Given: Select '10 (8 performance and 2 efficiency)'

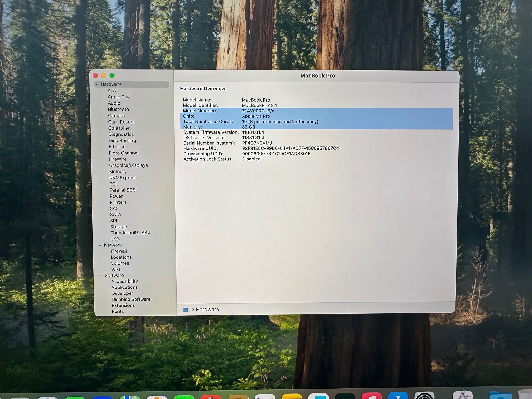Looking at the screenshot, I should [280, 122].
